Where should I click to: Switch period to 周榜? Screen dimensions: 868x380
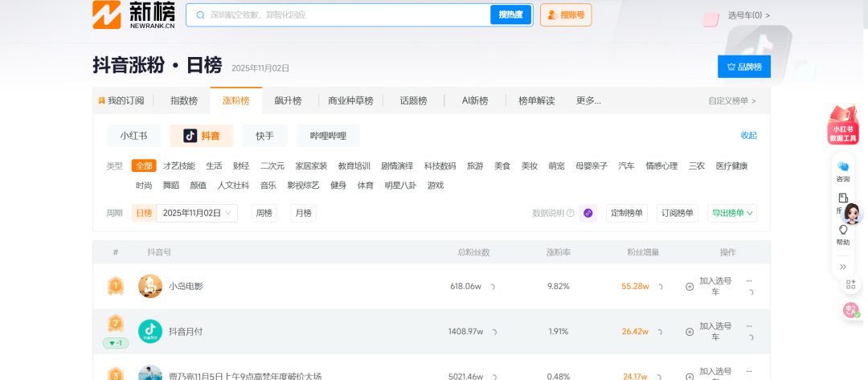[264, 213]
